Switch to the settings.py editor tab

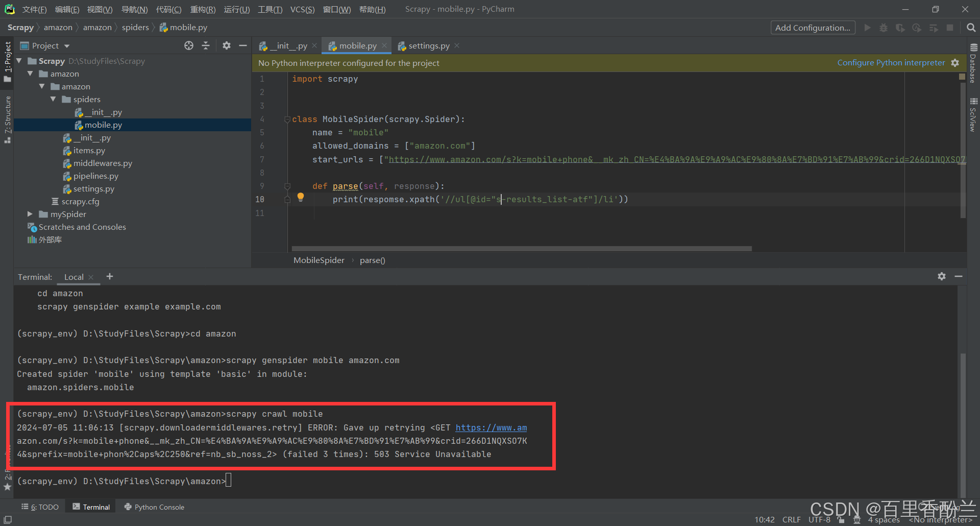pyautogui.click(x=429, y=45)
